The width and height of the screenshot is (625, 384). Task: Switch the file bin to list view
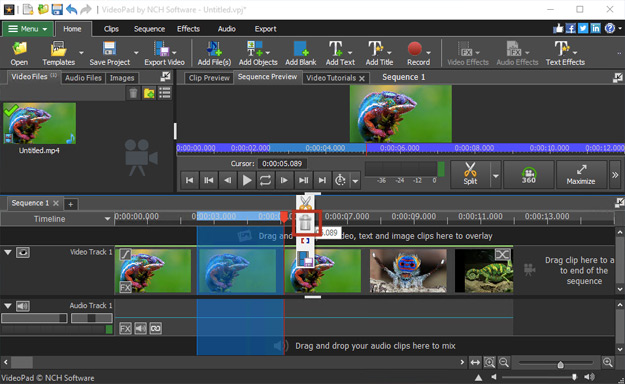(x=165, y=93)
